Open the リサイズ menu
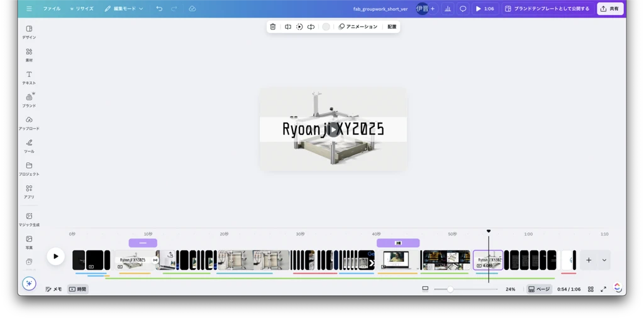Screen dimensions: 644x319 click(x=82, y=9)
